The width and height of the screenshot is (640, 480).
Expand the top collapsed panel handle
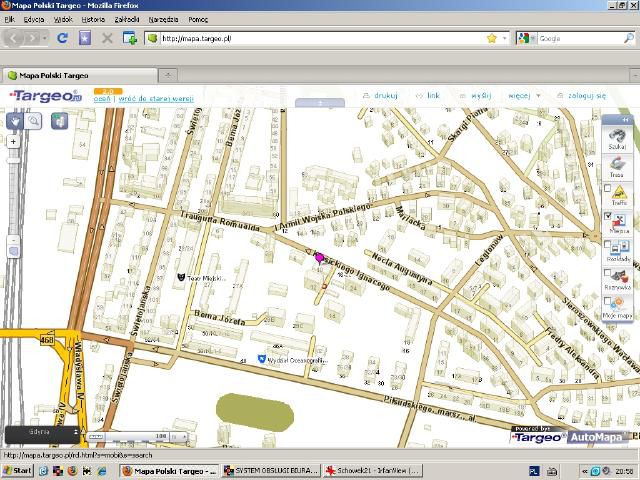(x=320, y=103)
